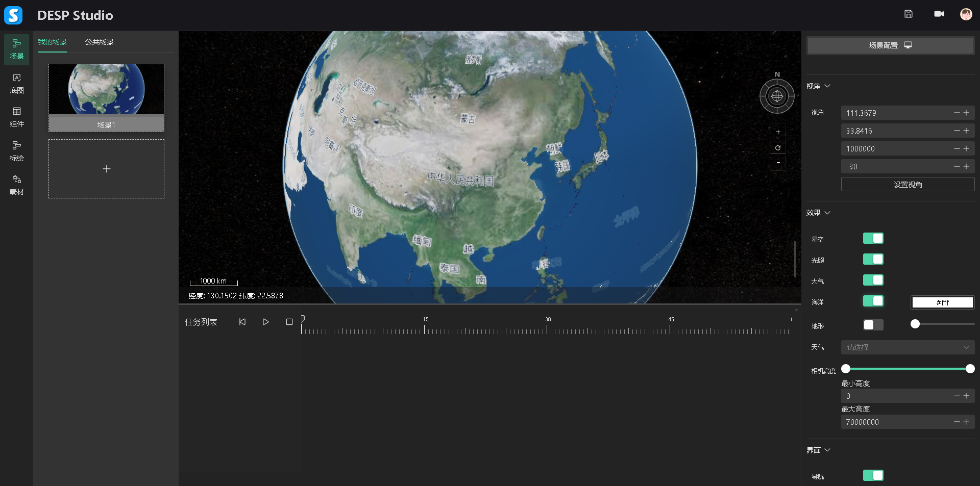Collapse the 效果 effects section
This screenshot has height=486, width=980.
point(818,213)
